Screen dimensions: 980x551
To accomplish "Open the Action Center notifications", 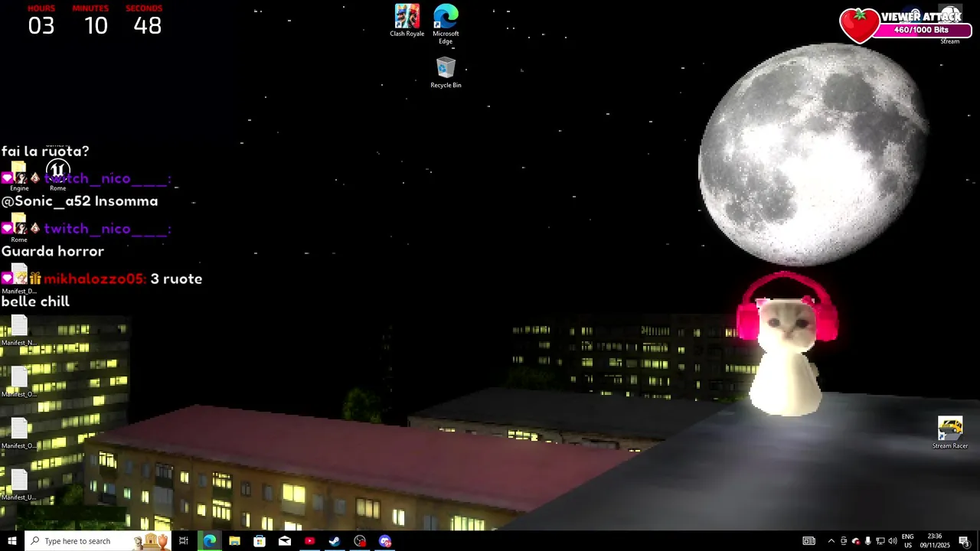I will click(965, 541).
